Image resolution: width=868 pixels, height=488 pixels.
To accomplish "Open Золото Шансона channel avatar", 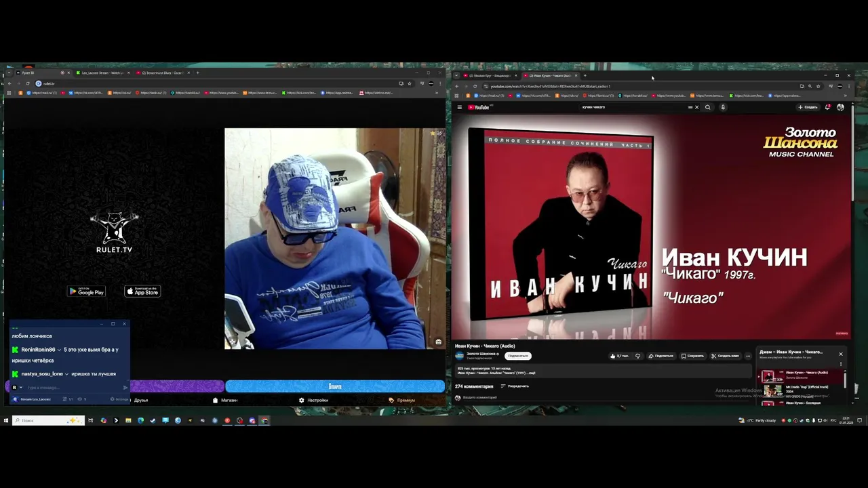I will pos(459,356).
